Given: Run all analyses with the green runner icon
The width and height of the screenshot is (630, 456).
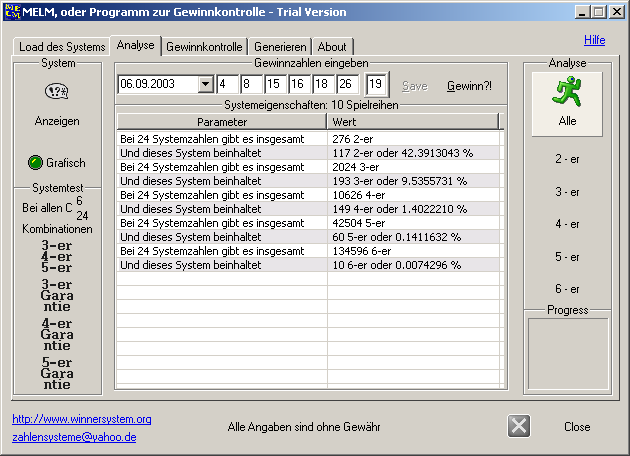Looking at the screenshot, I should (567, 92).
